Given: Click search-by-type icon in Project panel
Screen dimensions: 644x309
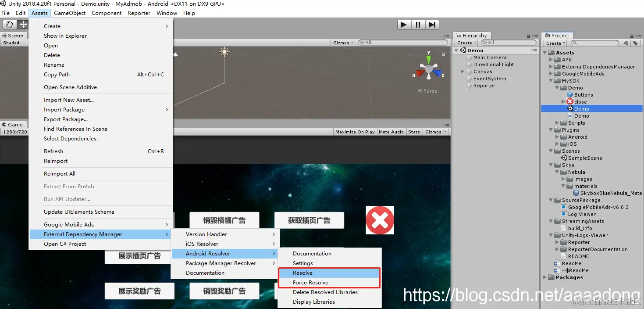Looking at the screenshot, I should coord(626,43).
